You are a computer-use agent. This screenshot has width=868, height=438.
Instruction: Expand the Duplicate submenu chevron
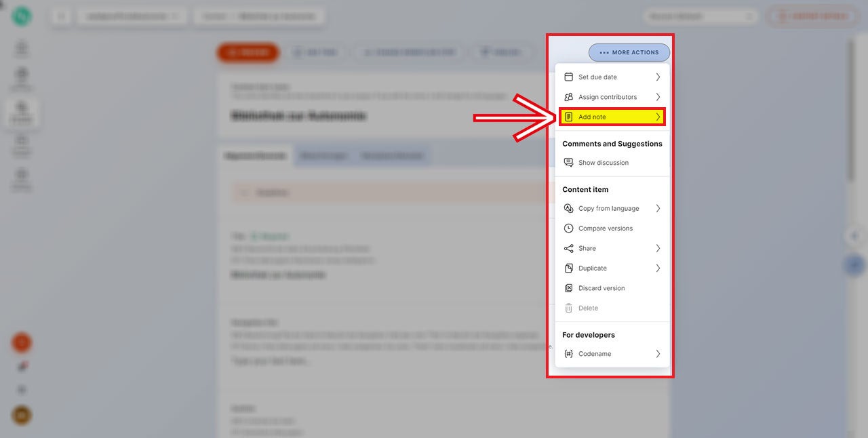[x=658, y=268]
